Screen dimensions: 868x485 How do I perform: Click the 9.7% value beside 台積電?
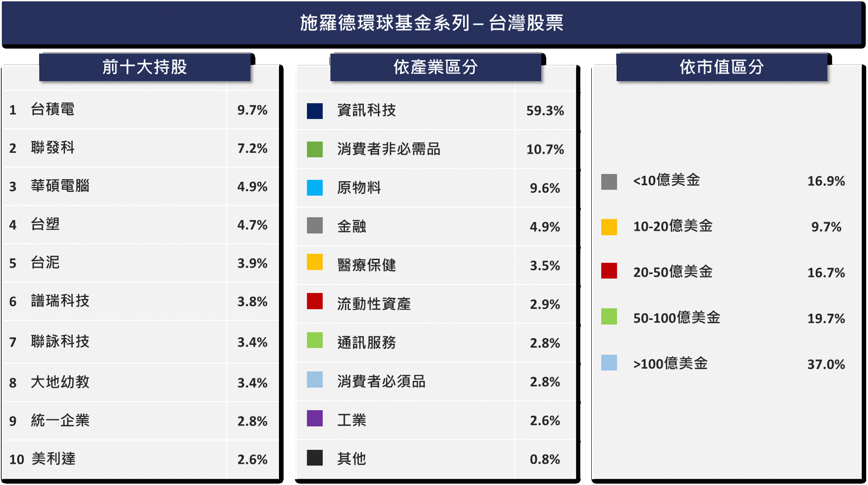pyautogui.click(x=252, y=110)
